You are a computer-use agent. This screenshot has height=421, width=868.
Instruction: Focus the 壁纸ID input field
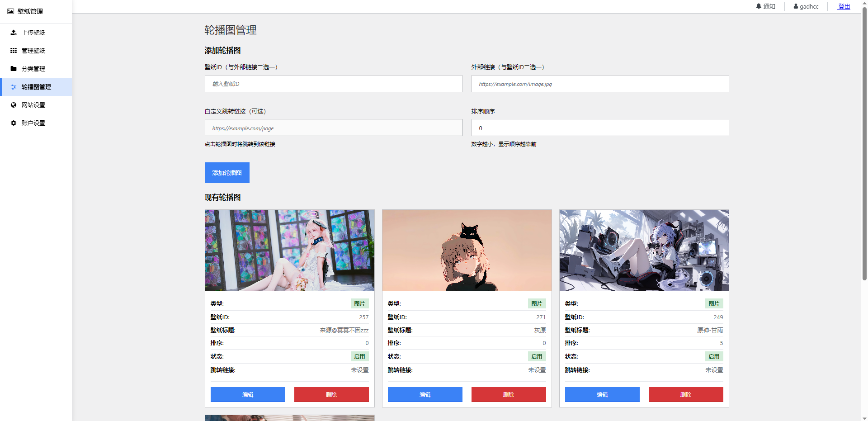(x=333, y=84)
